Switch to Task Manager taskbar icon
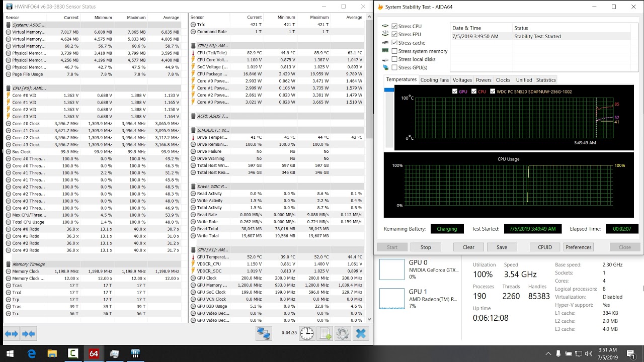This screenshot has height=362, width=644. (114, 354)
